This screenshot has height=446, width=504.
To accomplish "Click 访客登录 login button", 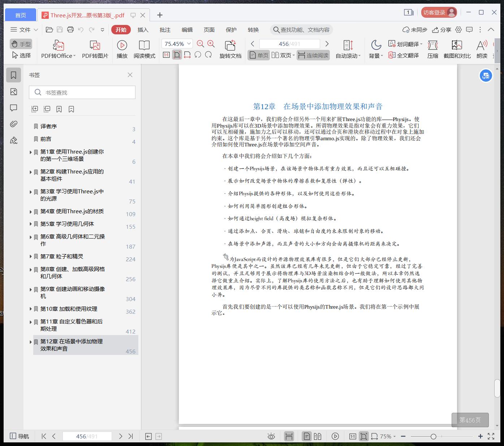I will 439,12.
